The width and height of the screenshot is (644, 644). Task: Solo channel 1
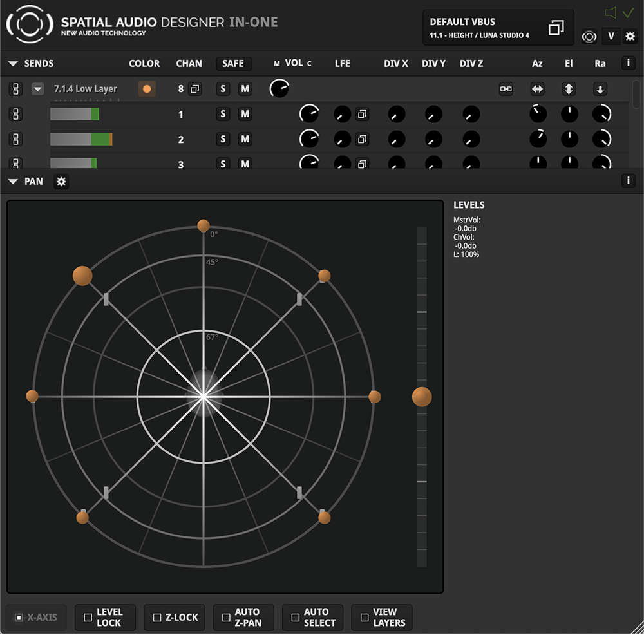223,114
